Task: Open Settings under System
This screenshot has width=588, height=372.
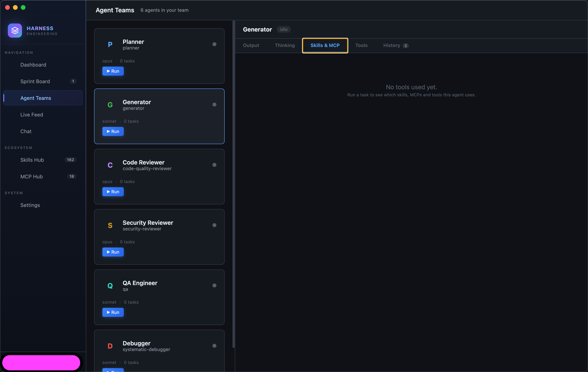Action: [43, 205]
